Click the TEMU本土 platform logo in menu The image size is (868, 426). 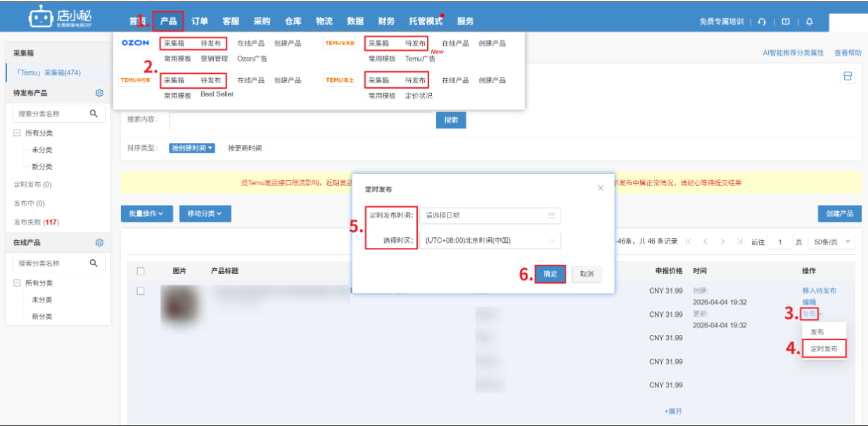pyautogui.click(x=340, y=80)
